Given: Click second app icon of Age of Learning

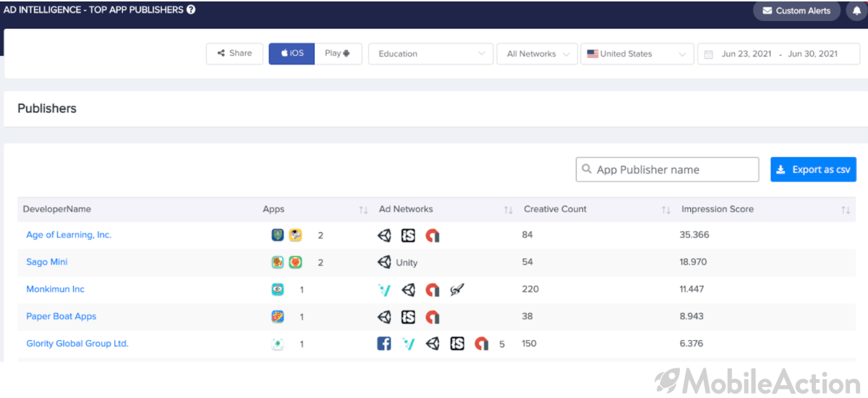Looking at the screenshot, I should click(295, 235).
